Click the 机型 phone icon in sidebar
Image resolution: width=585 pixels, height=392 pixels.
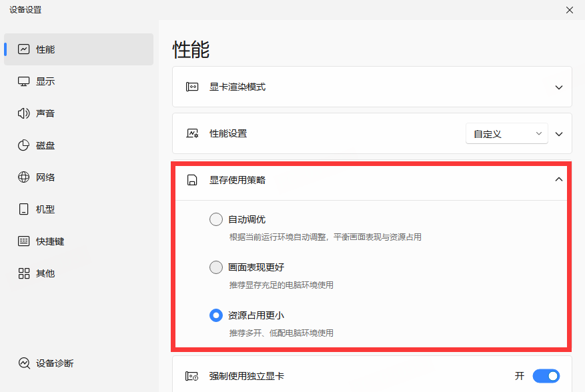click(24, 209)
